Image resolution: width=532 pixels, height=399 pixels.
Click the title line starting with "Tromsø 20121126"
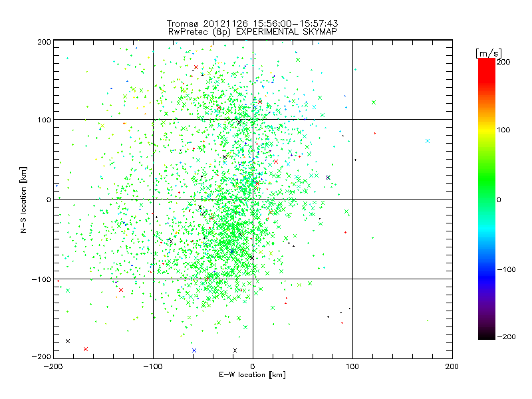[252, 23]
